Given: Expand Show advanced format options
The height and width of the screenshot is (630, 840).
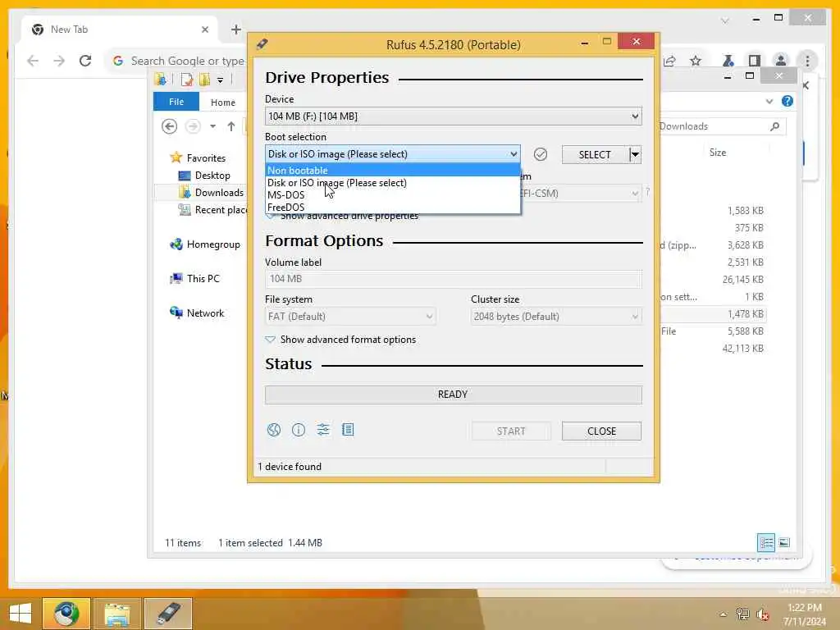Looking at the screenshot, I should tap(340, 340).
